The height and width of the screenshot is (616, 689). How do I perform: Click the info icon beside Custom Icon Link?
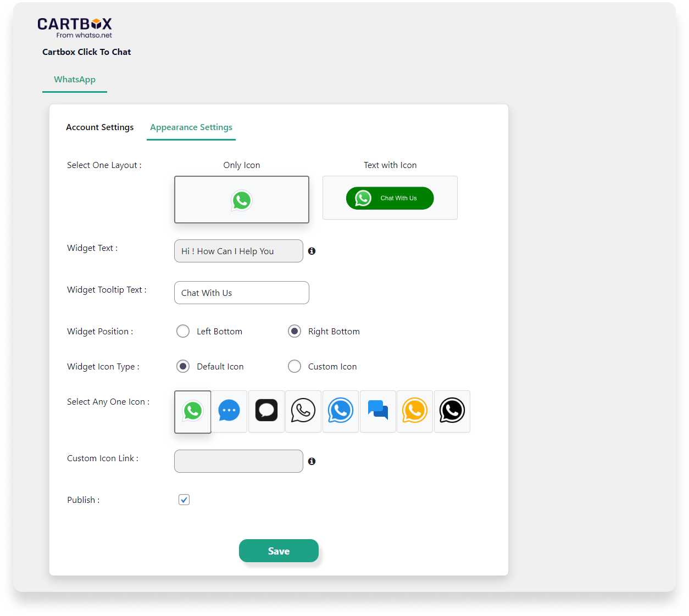[312, 461]
